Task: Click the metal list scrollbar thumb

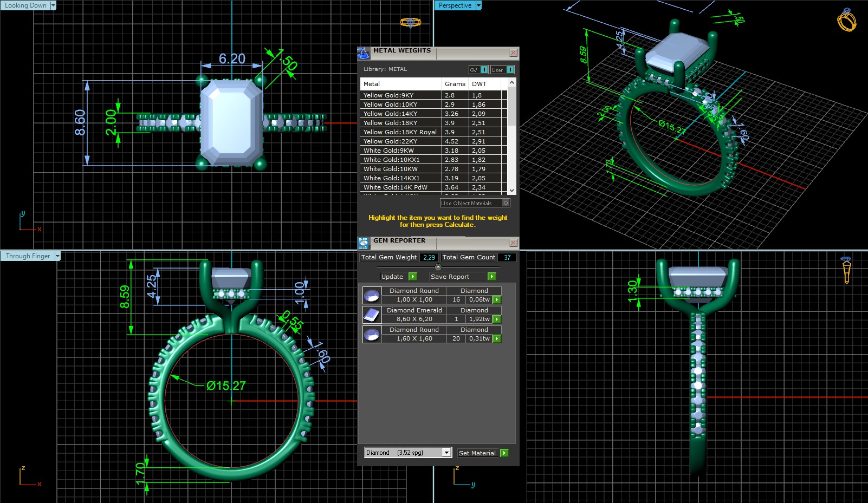Action: [512, 107]
